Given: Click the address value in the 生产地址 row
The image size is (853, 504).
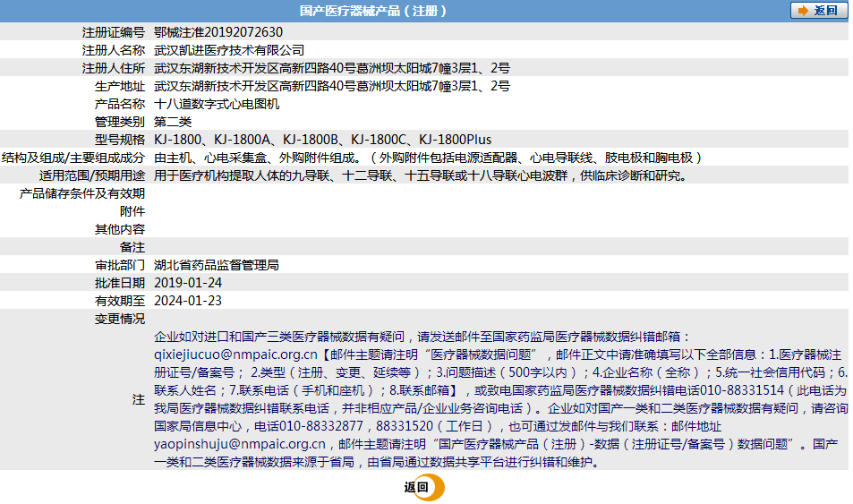Looking at the screenshot, I should click(x=332, y=86).
